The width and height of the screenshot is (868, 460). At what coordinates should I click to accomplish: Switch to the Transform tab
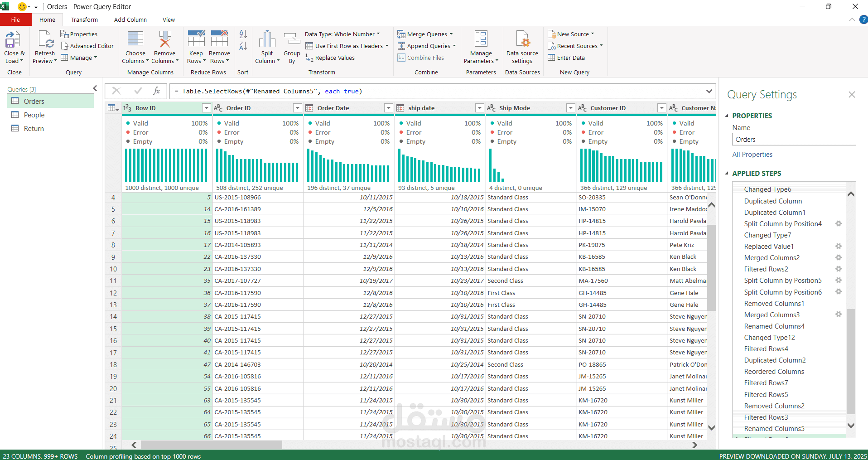click(x=84, y=20)
